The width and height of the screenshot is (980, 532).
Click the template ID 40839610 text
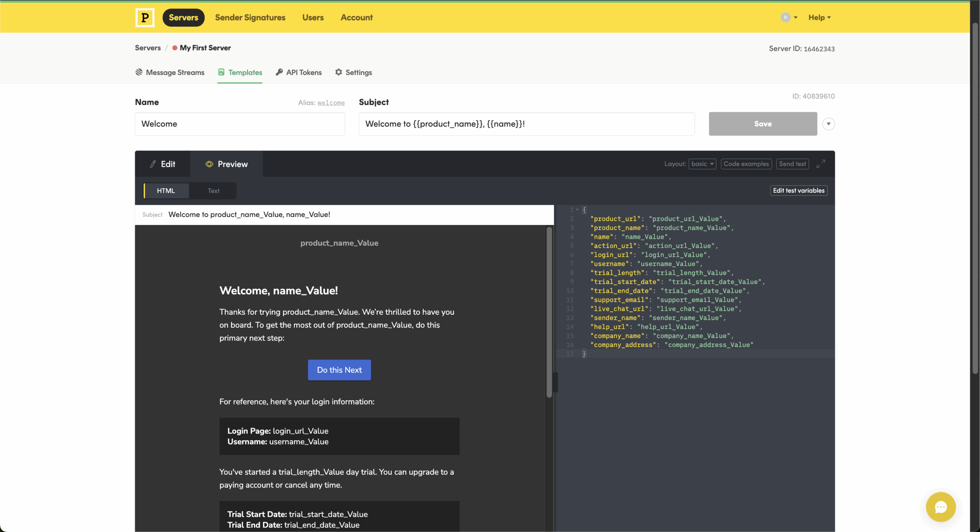click(813, 96)
